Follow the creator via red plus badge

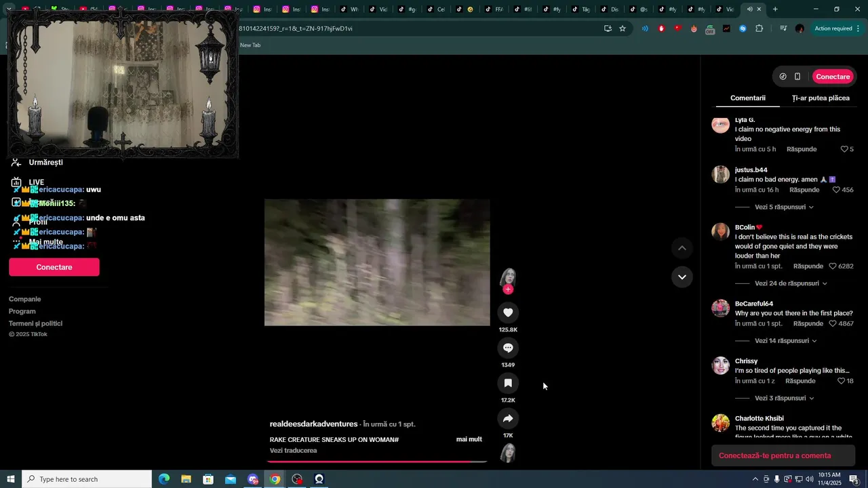pyautogui.click(x=508, y=289)
